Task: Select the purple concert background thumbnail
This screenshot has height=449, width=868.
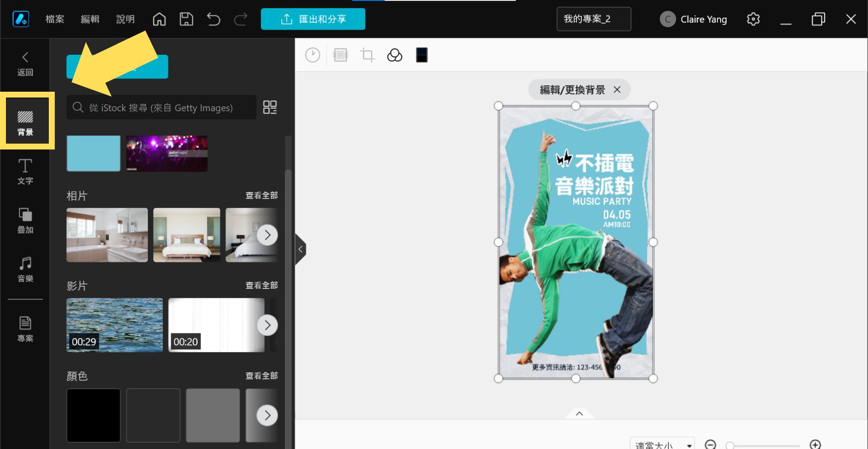Action: 167,153
